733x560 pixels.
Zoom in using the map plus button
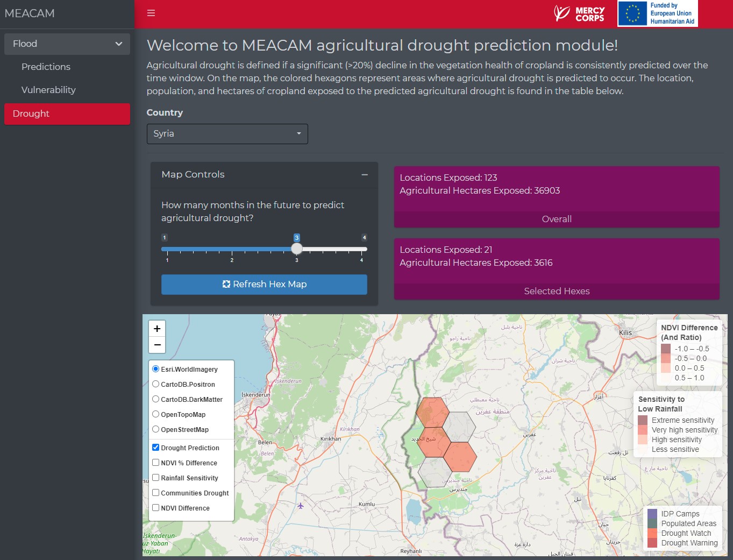[x=156, y=328]
